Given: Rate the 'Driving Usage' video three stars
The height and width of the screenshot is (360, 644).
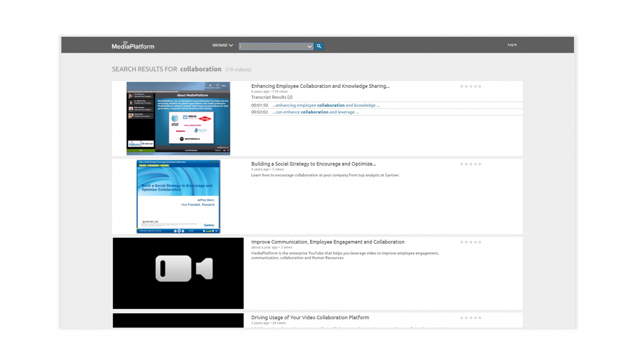Looking at the screenshot, I should point(470,317).
